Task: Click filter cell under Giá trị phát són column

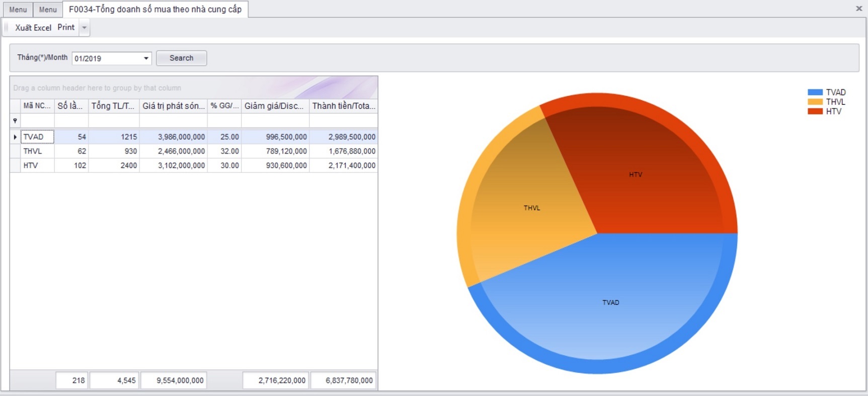Action: click(x=174, y=121)
